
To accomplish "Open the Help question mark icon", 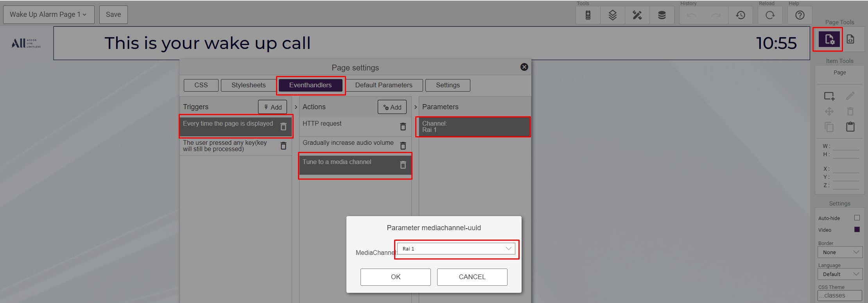I will (800, 15).
